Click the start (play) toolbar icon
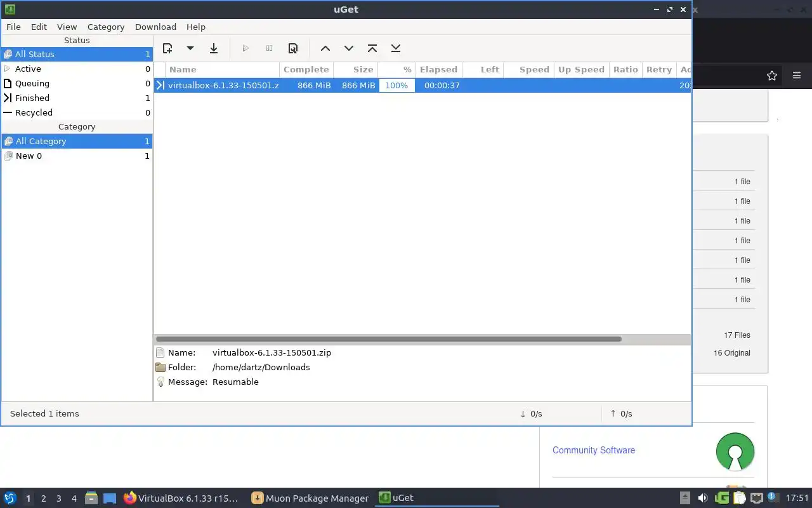 tap(246, 48)
